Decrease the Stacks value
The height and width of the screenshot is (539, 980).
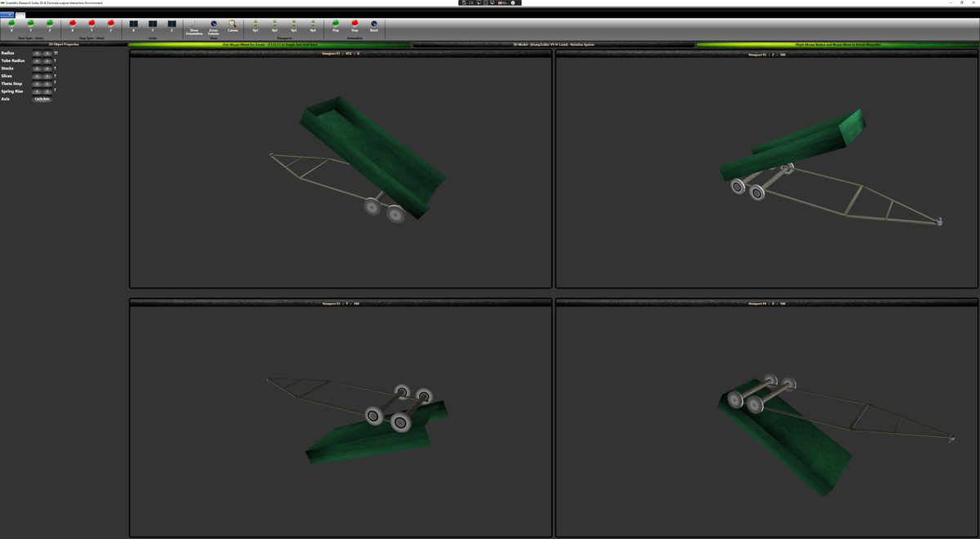click(x=37, y=68)
